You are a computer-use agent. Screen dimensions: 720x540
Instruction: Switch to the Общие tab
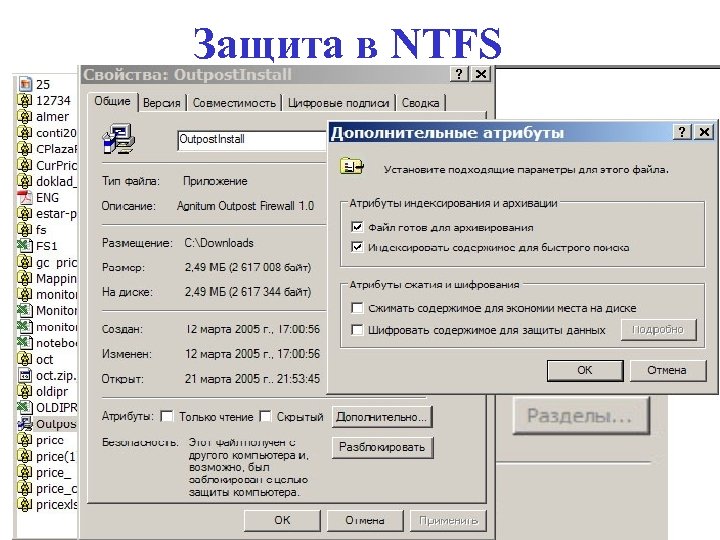[x=112, y=101]
